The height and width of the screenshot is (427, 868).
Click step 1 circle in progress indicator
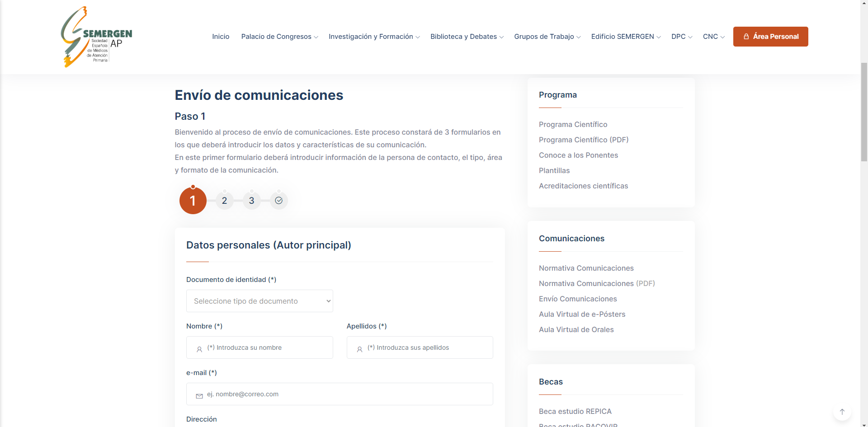193,201
